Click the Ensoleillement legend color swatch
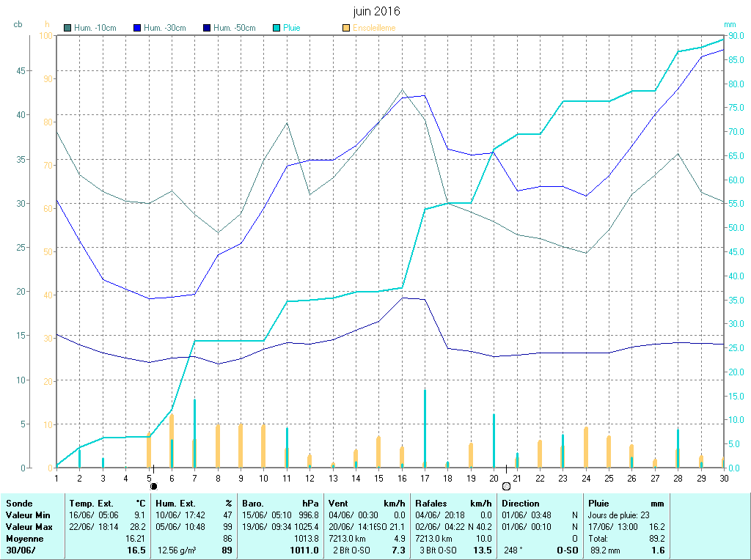The width and height of the screenshot is (751, 560). [x=346, y=28]
